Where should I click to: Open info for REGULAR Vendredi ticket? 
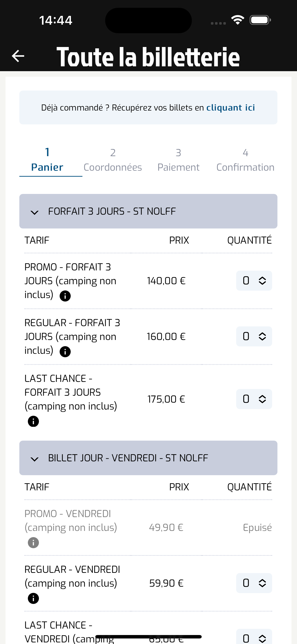33,598
